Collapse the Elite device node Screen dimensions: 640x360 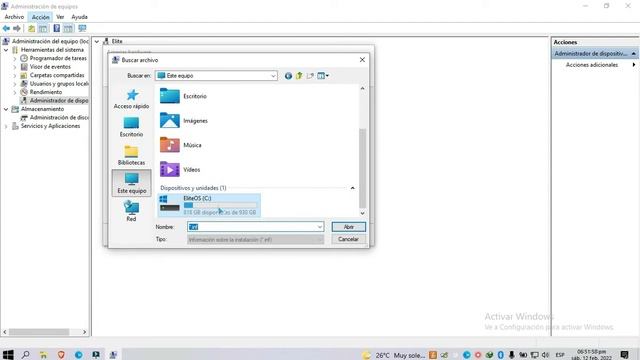(x=97, y=41)
